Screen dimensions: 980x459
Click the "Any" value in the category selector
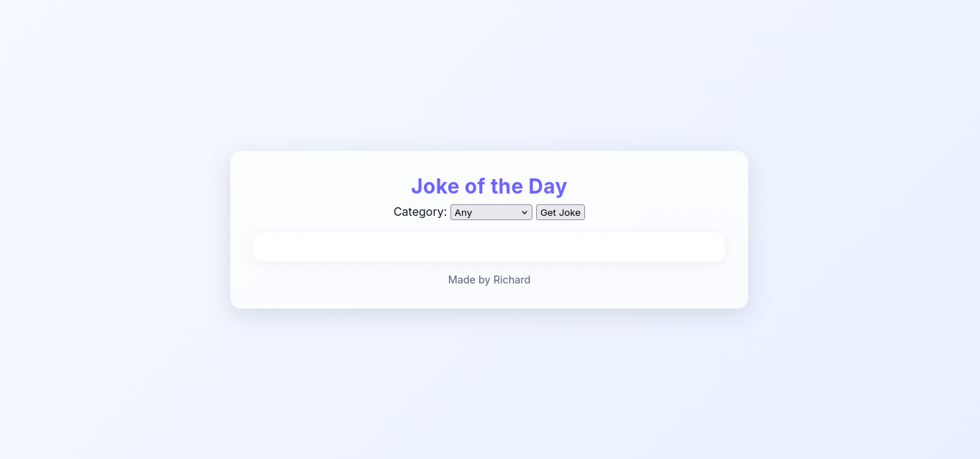463,213
